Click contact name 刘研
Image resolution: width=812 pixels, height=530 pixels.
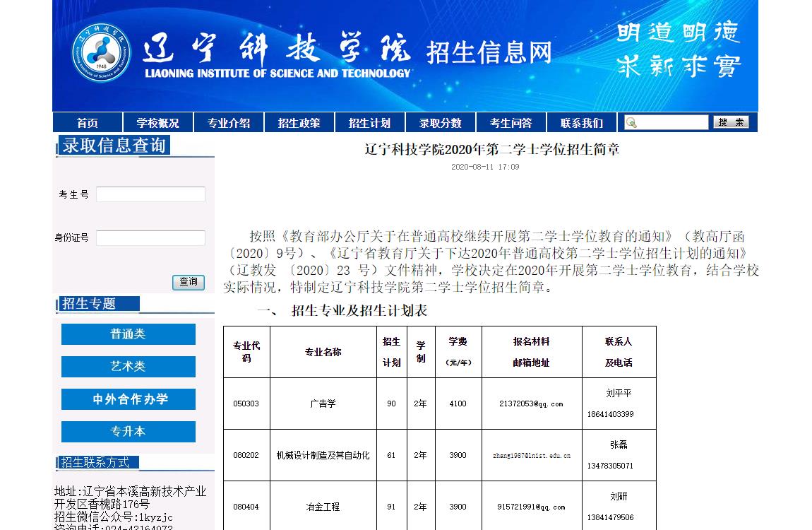click(619, 496)
